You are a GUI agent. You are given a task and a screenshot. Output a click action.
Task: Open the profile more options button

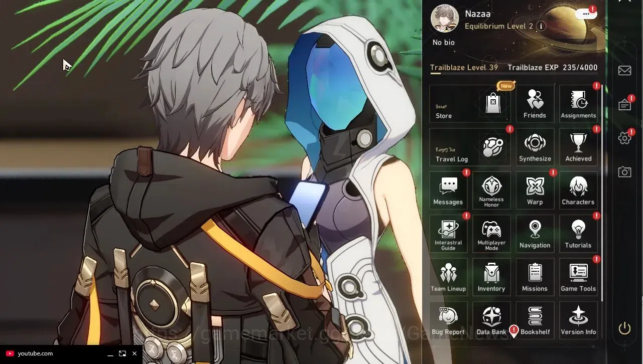[585, 14]
